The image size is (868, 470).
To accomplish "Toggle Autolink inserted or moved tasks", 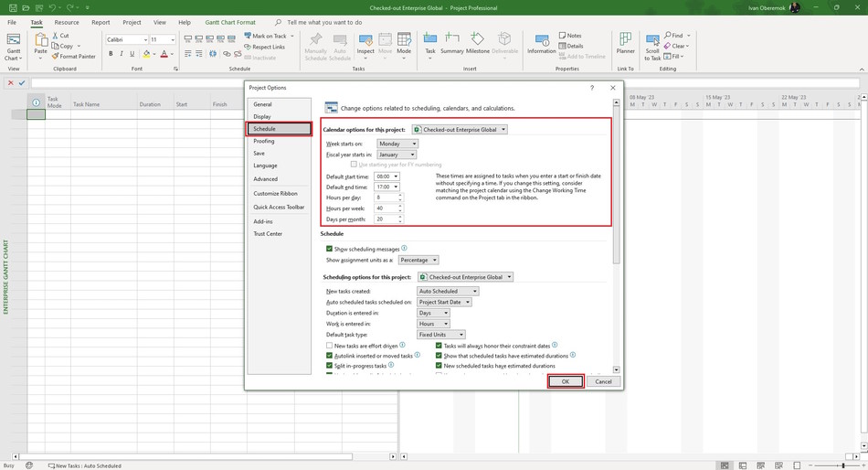I will coord(329,356).
